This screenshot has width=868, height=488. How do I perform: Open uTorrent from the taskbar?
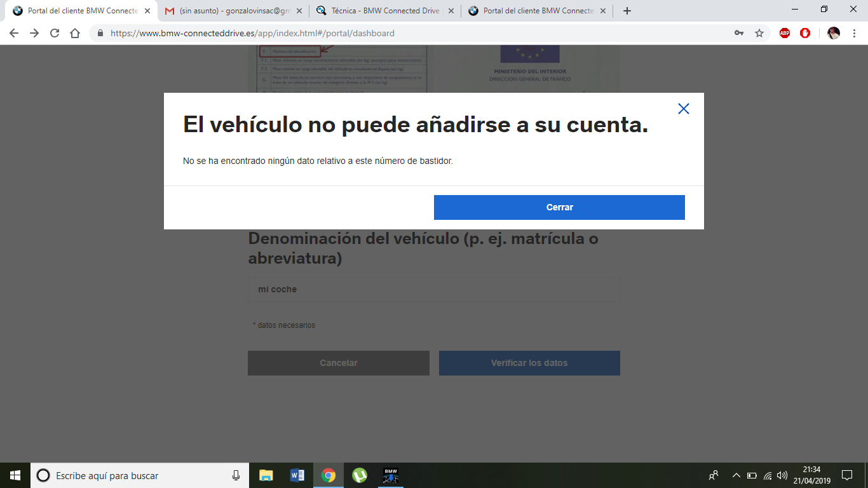point(360,475)
